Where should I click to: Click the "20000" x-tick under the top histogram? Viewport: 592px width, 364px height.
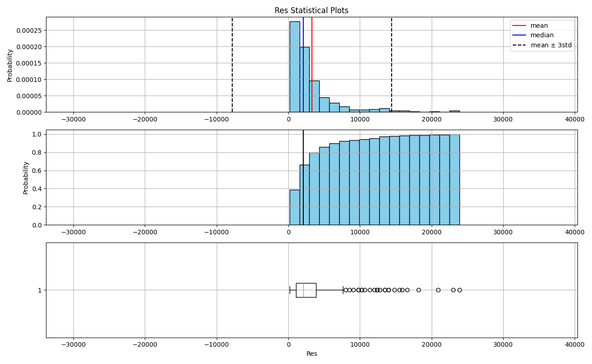431,119
